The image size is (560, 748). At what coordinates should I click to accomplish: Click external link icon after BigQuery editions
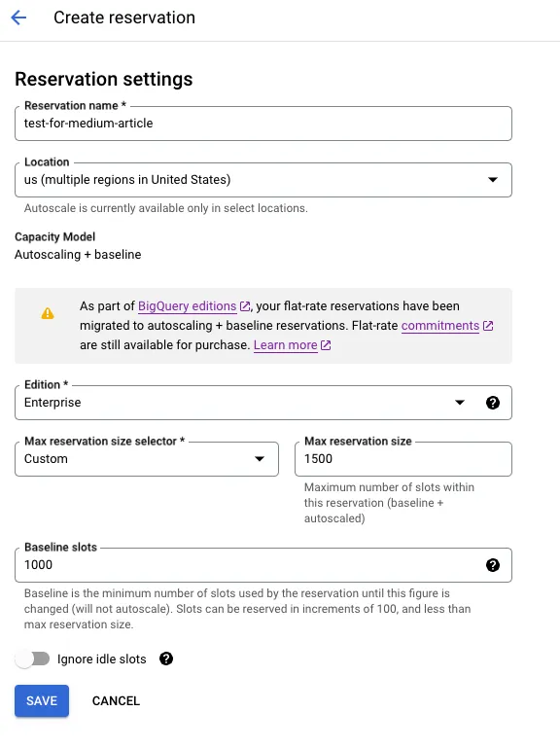click(245, 306)
